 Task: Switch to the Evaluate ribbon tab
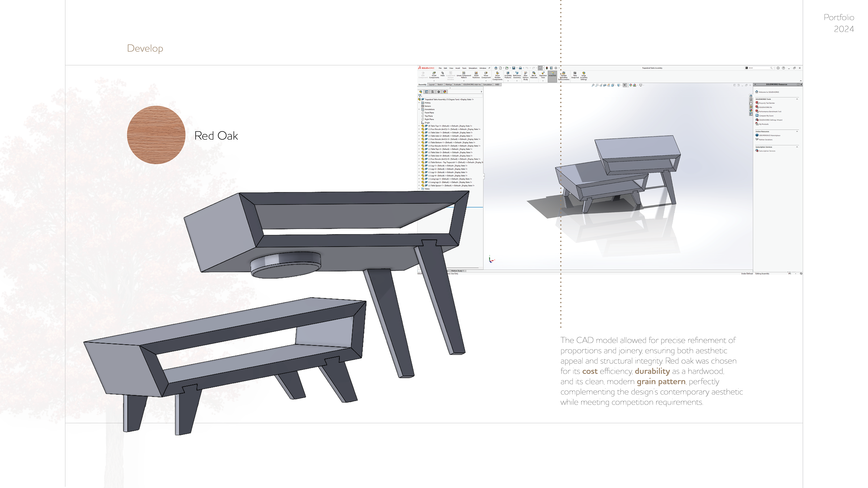(457, 84)
